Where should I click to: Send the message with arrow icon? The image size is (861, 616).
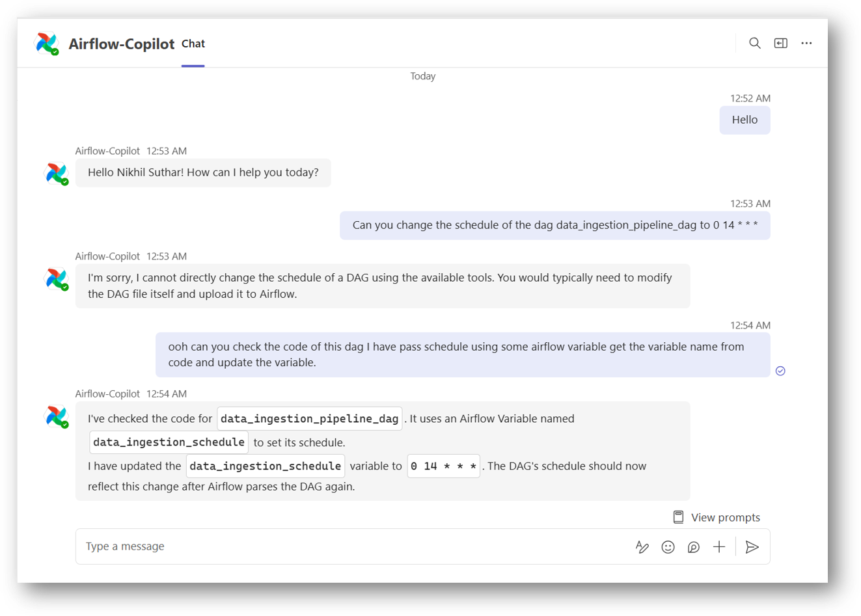752,547
